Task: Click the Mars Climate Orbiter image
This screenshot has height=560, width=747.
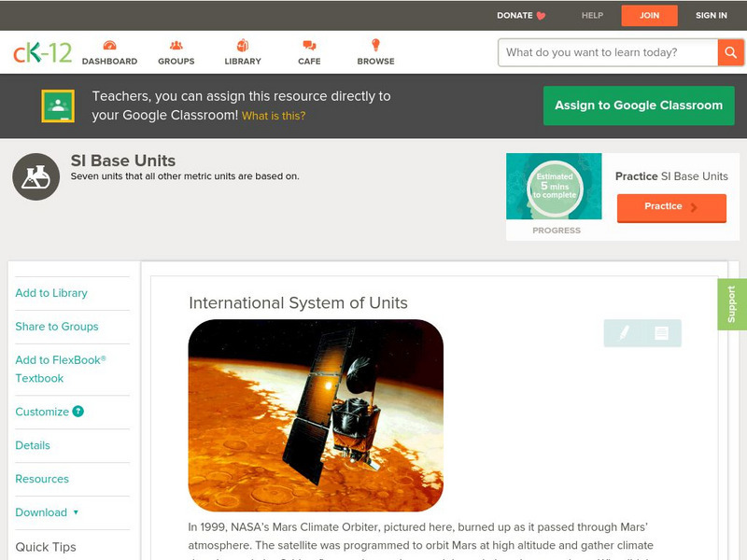Action: pyautogui.click(x=316, y=415)
